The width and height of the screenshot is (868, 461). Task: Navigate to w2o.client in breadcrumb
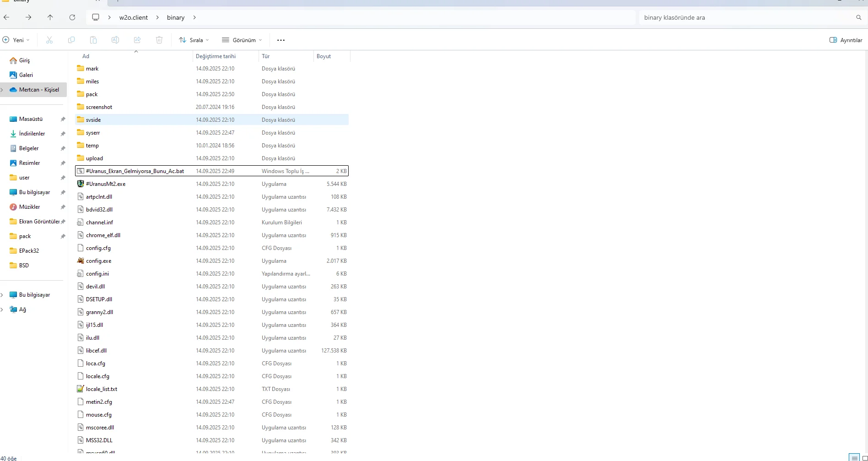(x=134, y=17)
